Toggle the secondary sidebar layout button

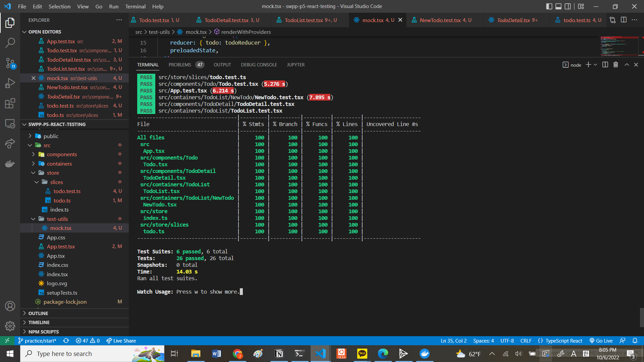568,6
